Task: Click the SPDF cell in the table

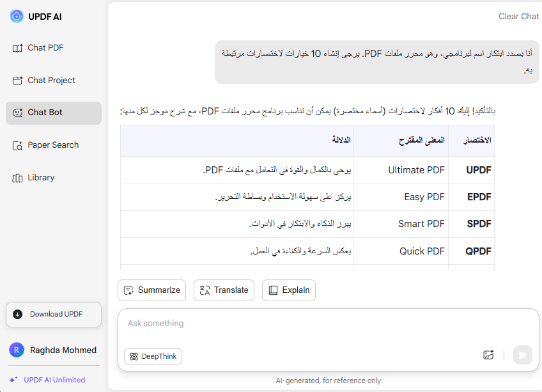Action: (x=472, y=224)
